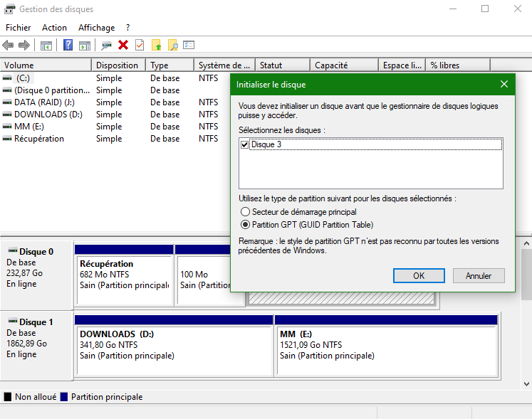The width and height of the screenshot is (532, 419).
Task: Select Partition GPT (GUID Partition Table) option
Action: point(246,224)
